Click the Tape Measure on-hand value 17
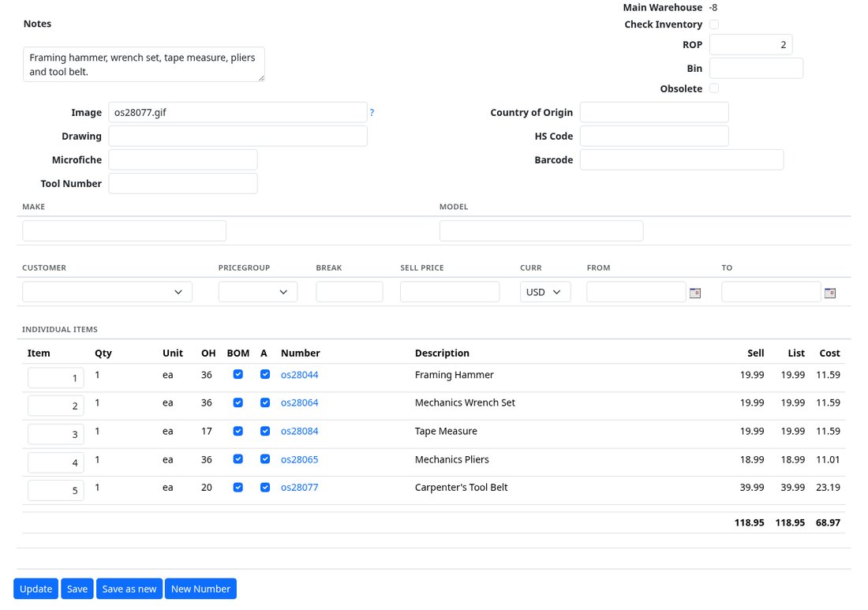The image size is (868, 610). pyautogui.click(x=207, y=431)
